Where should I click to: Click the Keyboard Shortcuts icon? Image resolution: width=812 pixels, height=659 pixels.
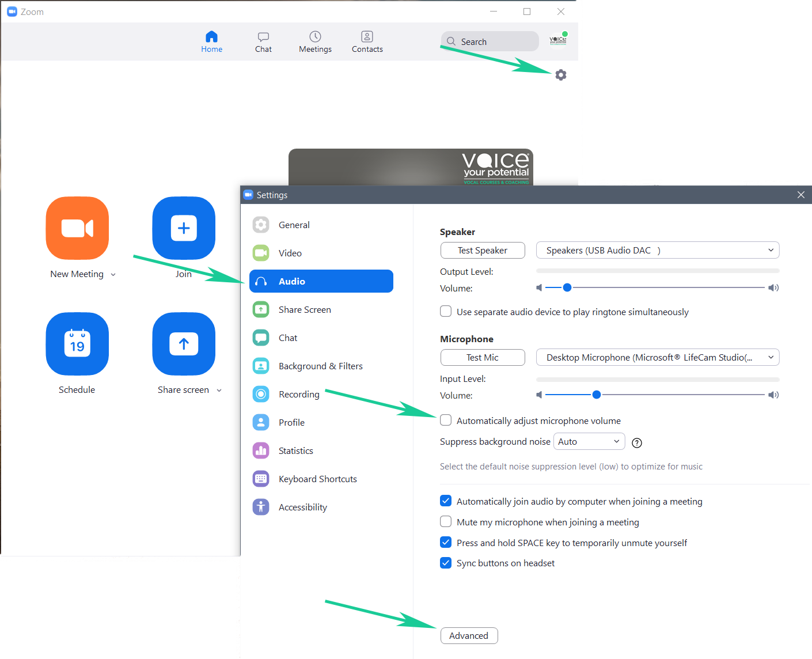(x=261, y=479)
